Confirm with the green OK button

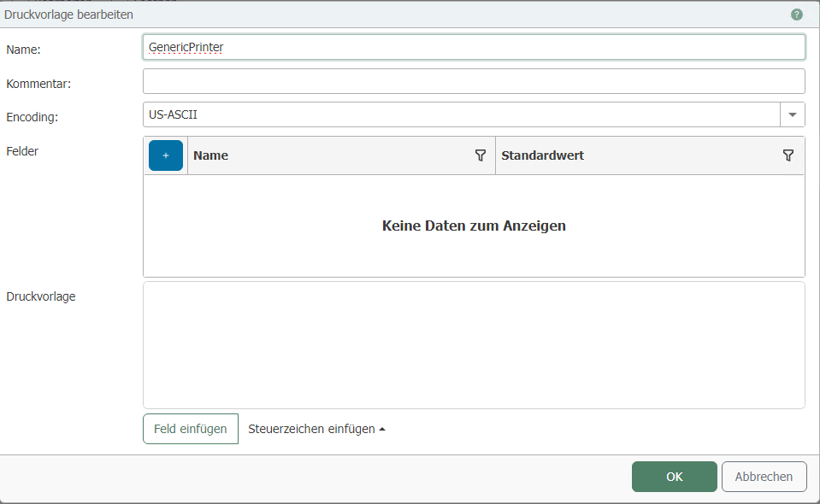(675, 477)
